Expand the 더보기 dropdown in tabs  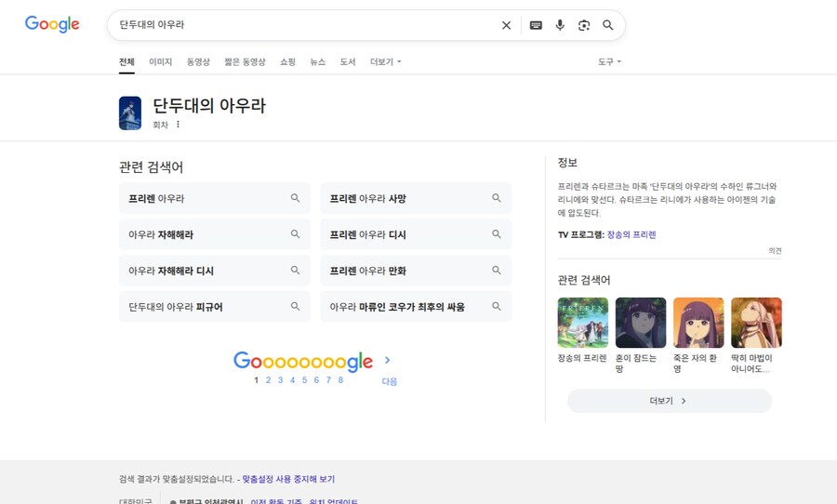385,62
